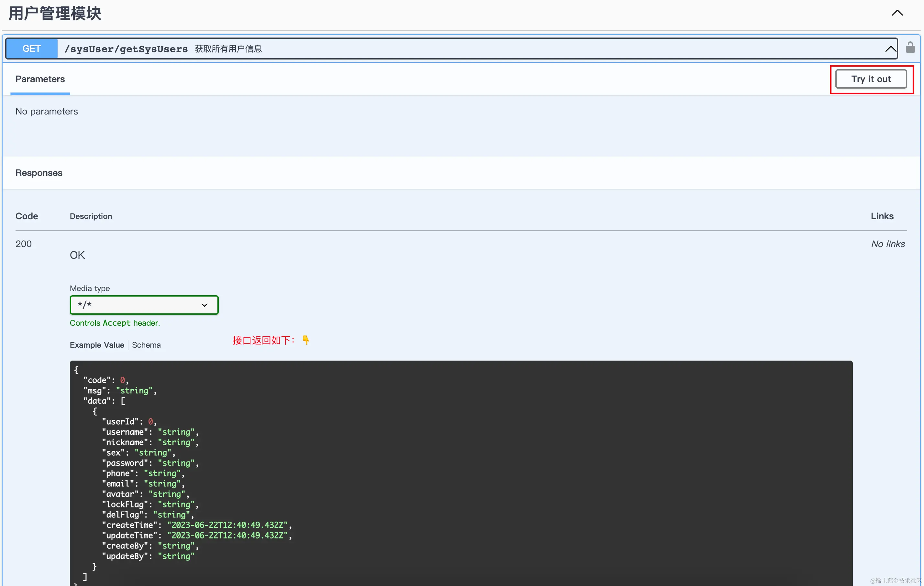The image size is (924, 586).
Task: Click the lock authorization icon
Action: (x=910, y=48)
